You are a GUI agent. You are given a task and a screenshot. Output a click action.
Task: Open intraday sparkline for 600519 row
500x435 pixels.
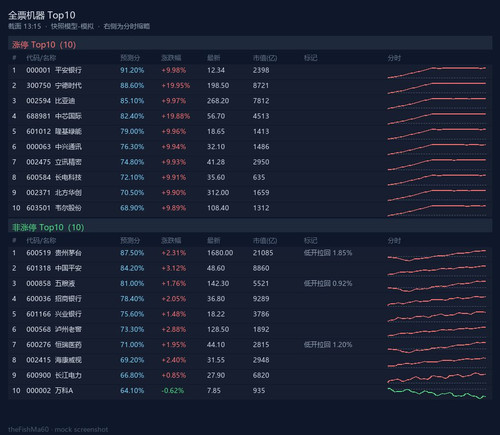[437, 255]
